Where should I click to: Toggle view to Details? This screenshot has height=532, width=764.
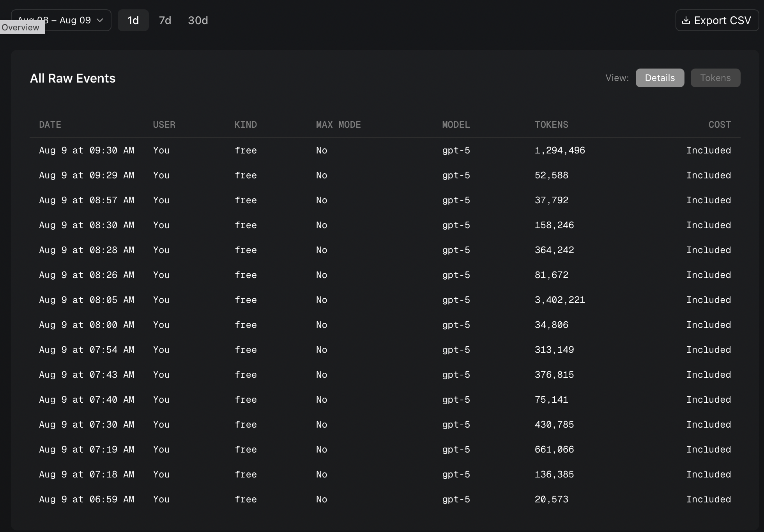tap(660, 78)
